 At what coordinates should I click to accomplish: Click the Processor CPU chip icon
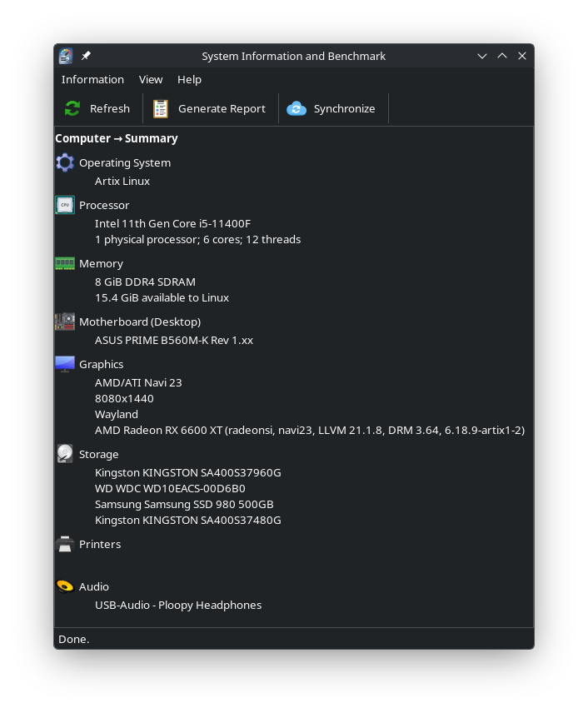click(x=65, y=205)
